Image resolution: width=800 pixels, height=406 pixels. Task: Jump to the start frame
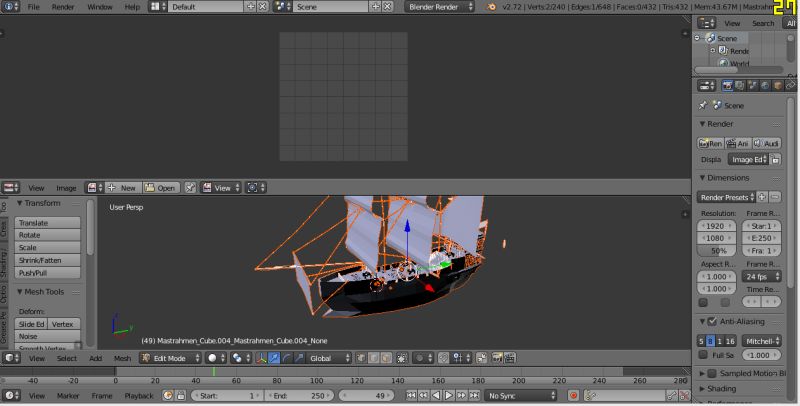click(411, 395)
